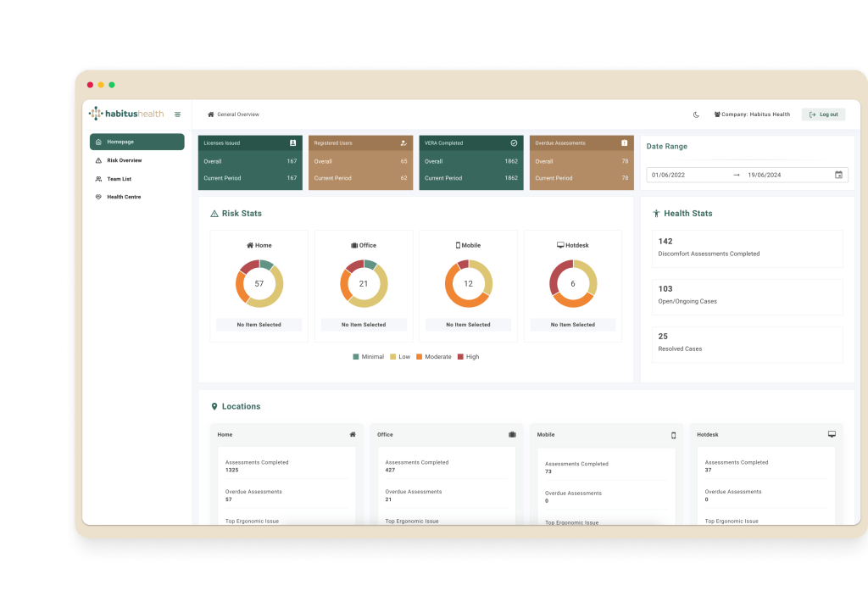Click the Registered Users person icon

pyautogui.click(x=403, y=142)
